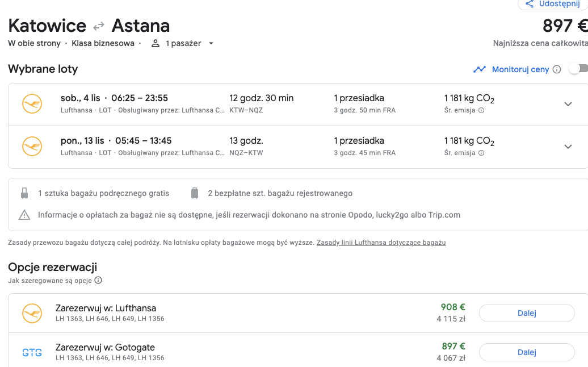Viewport: 588px width, 367px height.
Task: Click the 05:45 – 13:45 flight time
Action: click(x=143, y=141)
